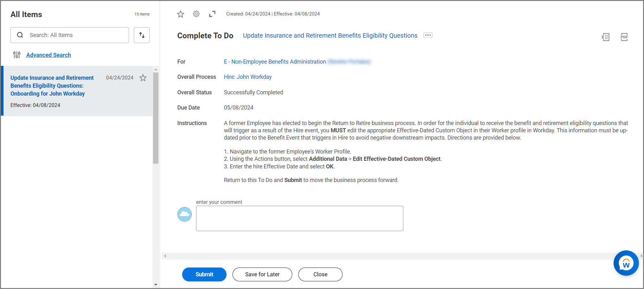Image resolution: width=644 pixels, height=289 pixels.
Task: Click the Successfully Completed status text
Action: [x=253, y=92]
